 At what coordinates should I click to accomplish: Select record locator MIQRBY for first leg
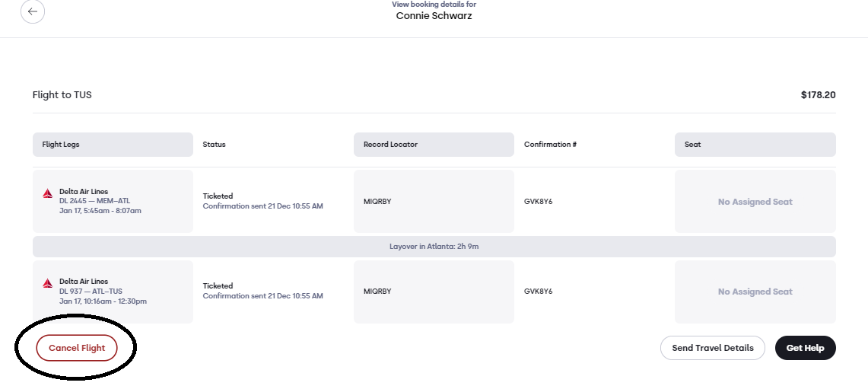pos(377,202)
